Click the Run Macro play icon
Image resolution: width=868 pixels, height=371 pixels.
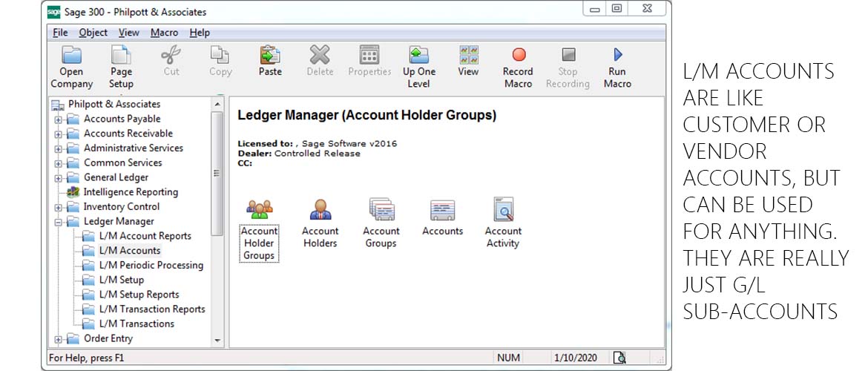click(x=618, y=56)
